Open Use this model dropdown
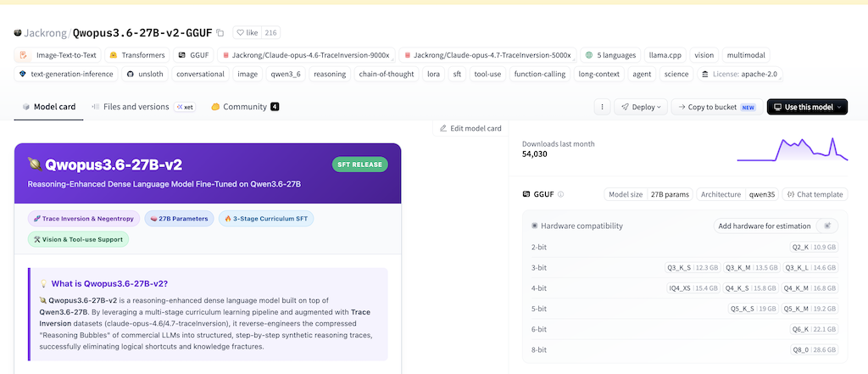 pyautogui.click(x=807, y=107)
